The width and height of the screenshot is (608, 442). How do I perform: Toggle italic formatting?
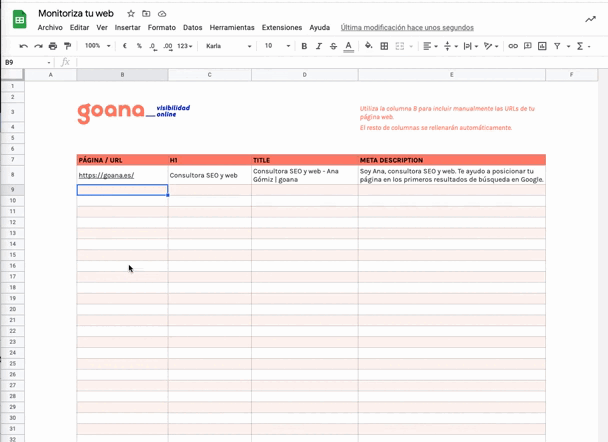coord(319,46)
